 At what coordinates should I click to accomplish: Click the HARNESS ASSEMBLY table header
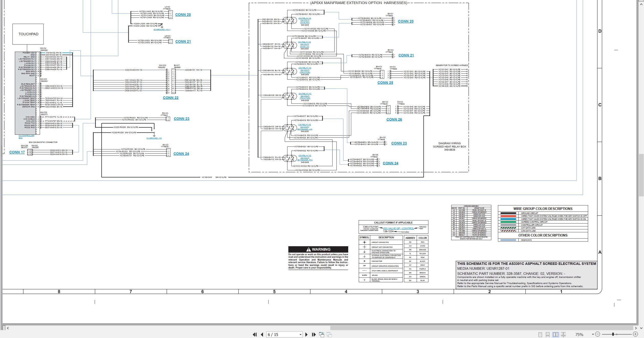[x=471, y=206]
